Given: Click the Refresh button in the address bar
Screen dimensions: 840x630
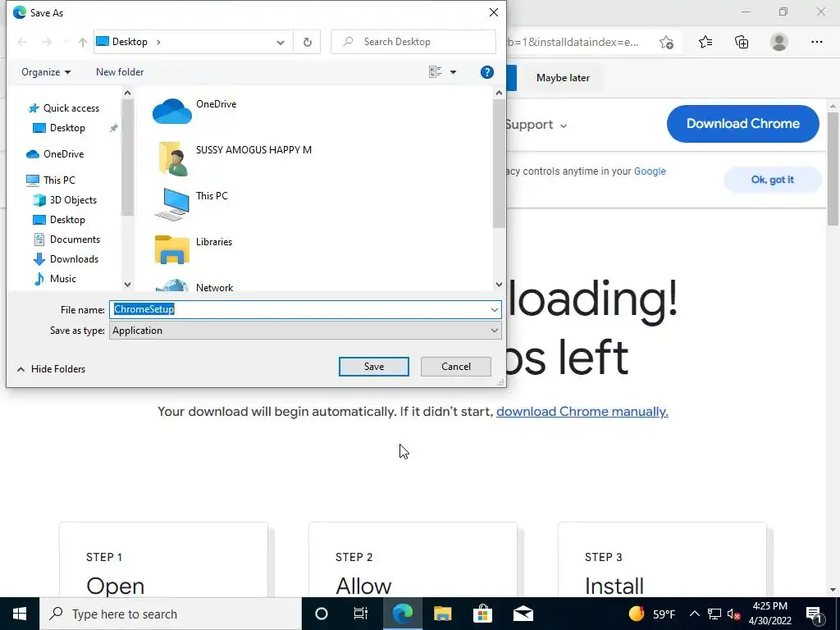Looking at the screenshot, I should pyautogui.click(x=307, y=42).
